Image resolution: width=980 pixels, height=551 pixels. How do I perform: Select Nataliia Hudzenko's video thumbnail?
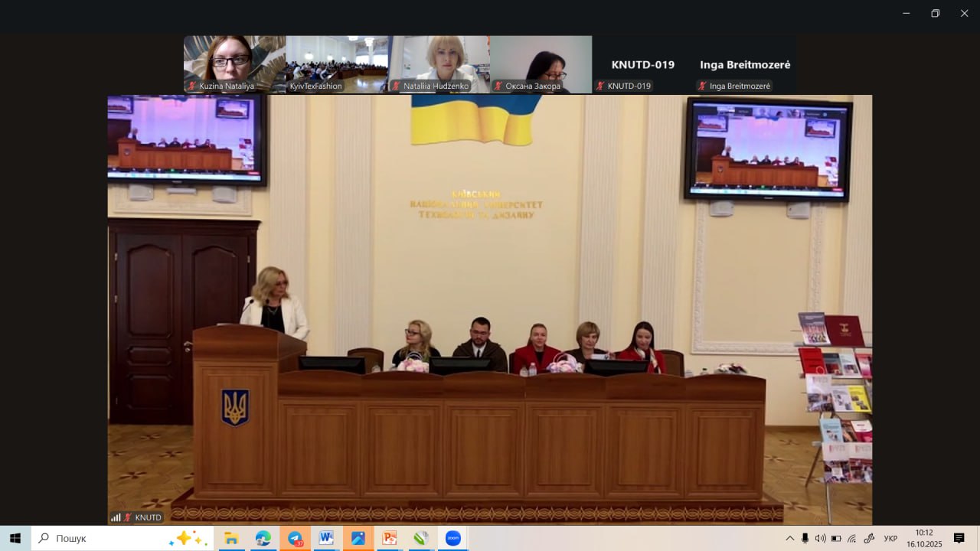coord(439,64)
